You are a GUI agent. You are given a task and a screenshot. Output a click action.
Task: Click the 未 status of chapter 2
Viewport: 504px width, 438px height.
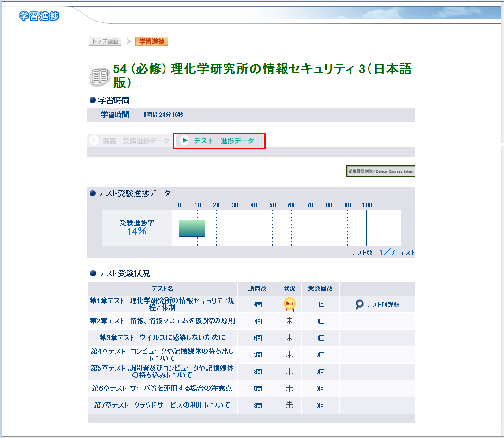click(289, 321)
